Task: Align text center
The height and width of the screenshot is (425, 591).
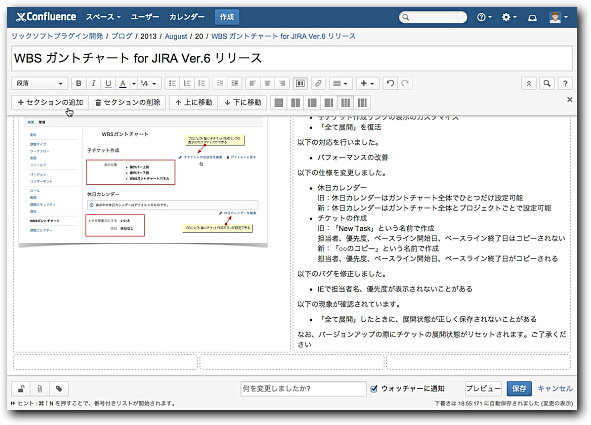Action: tap(267, 83)
